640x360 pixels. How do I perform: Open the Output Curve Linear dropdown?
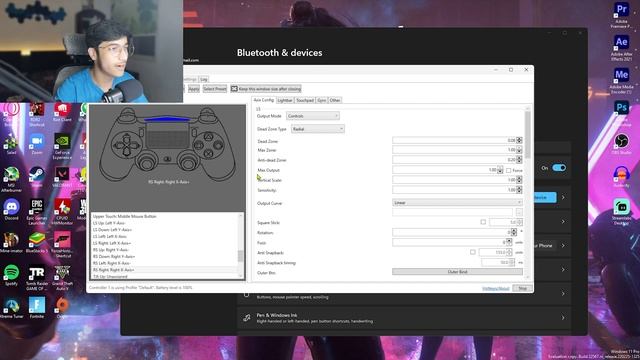(457, 202)
